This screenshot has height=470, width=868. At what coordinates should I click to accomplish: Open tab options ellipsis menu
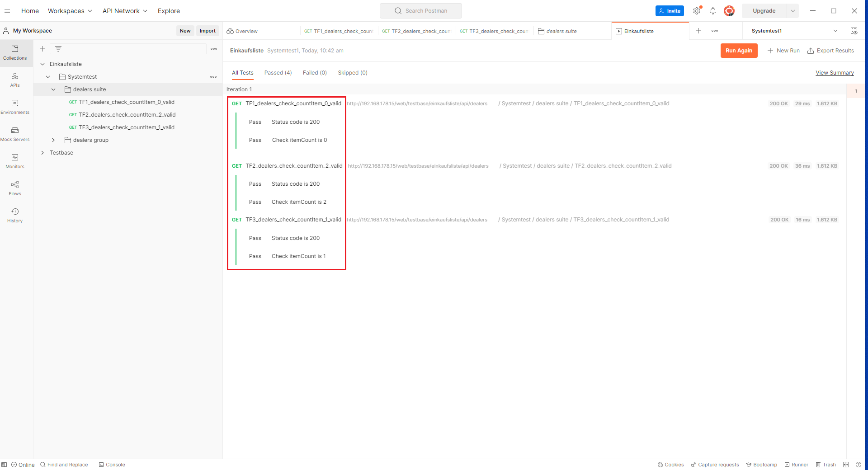coord(715,31)
